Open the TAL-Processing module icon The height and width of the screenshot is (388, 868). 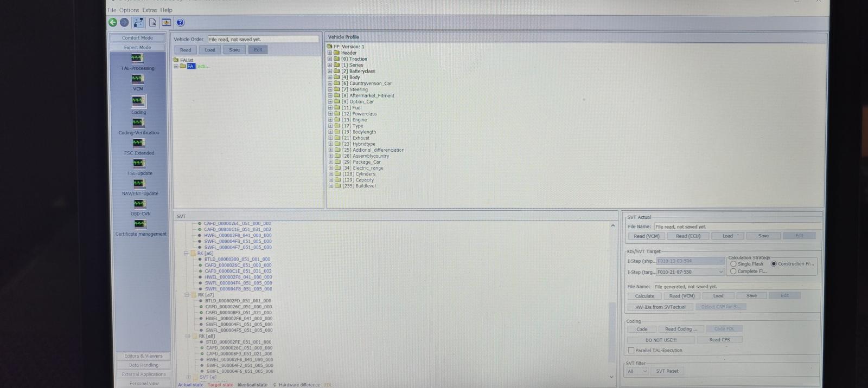point(138,59)
